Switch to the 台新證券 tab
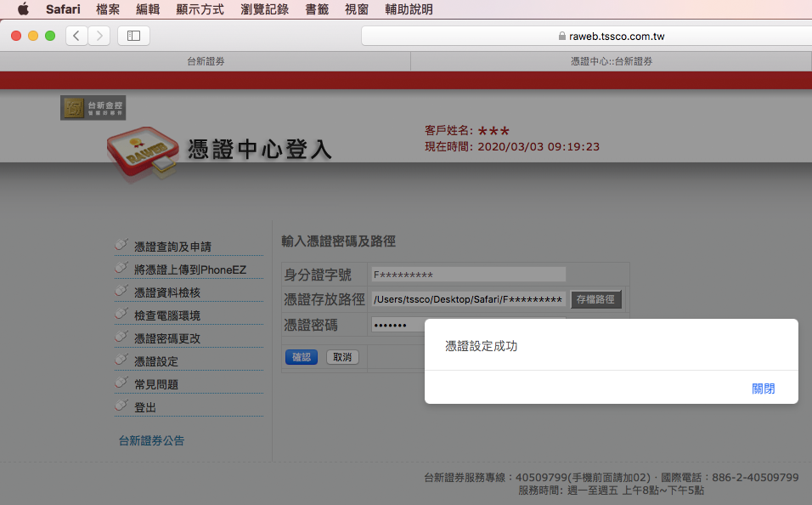The image size is (812, 505). 206,61
